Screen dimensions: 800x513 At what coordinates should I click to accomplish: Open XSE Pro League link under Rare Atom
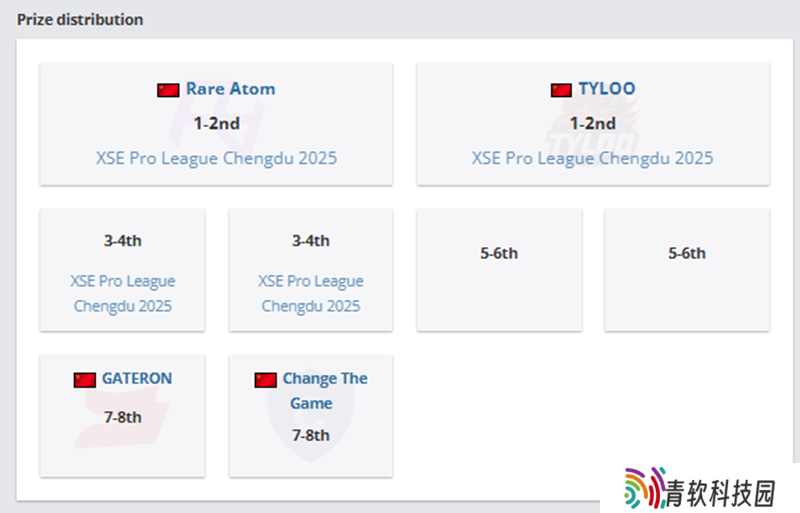click(216, 158)
